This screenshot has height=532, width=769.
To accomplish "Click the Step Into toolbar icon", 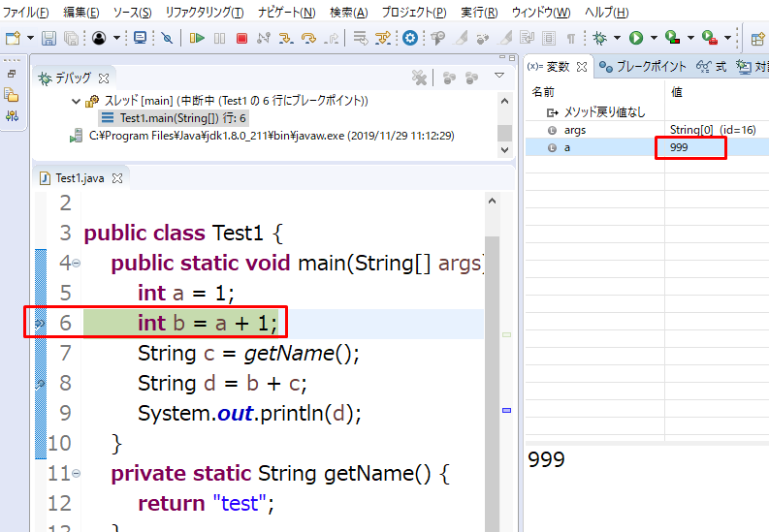I will click(286, 39).
